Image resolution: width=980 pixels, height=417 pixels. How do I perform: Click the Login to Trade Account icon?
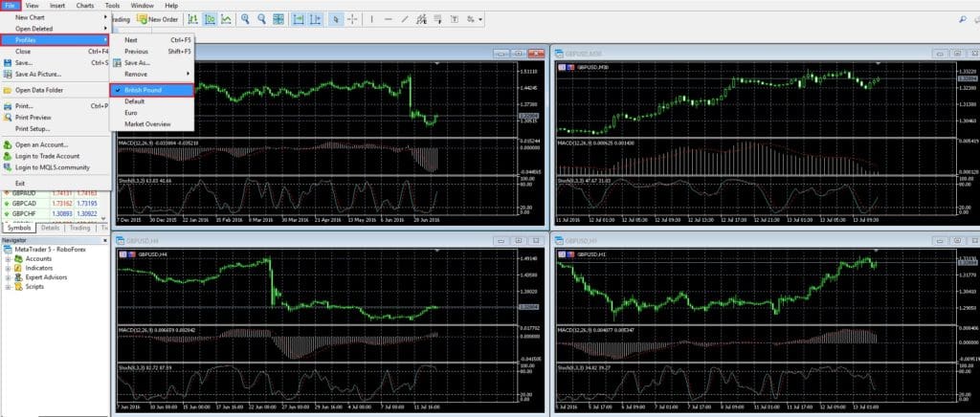[x=8, y=156]
